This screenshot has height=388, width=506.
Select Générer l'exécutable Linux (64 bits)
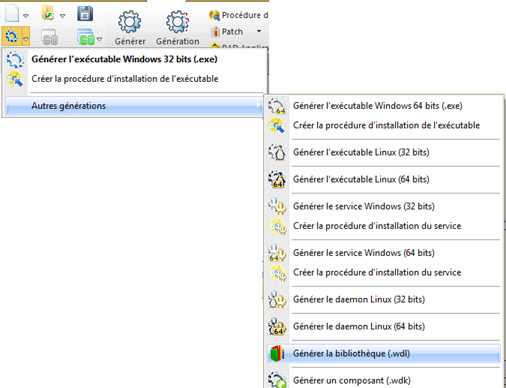click(x=361, y=179)
